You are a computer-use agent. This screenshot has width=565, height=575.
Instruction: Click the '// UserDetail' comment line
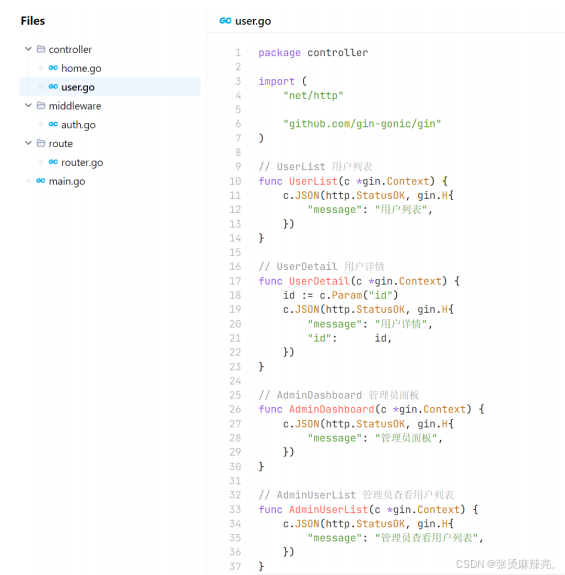coord(322,267)
